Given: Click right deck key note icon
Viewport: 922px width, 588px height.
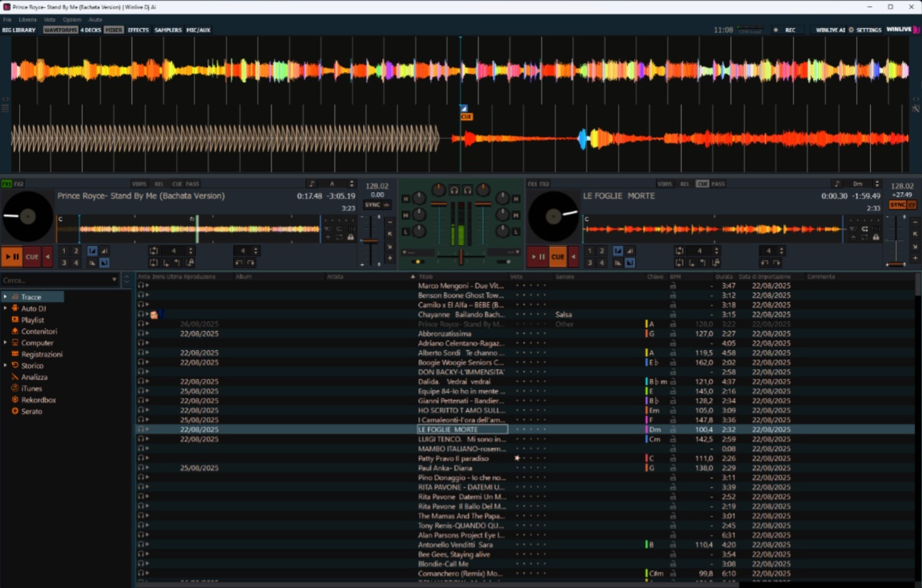Looking at the screenshot, I should 838,184.
